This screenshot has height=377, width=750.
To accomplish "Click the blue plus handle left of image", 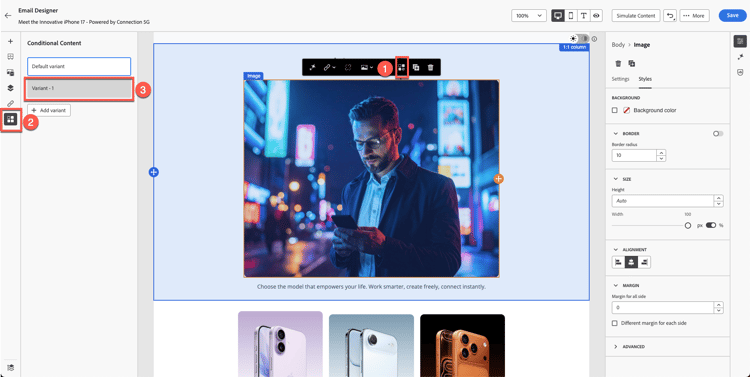I will point(154,172).
